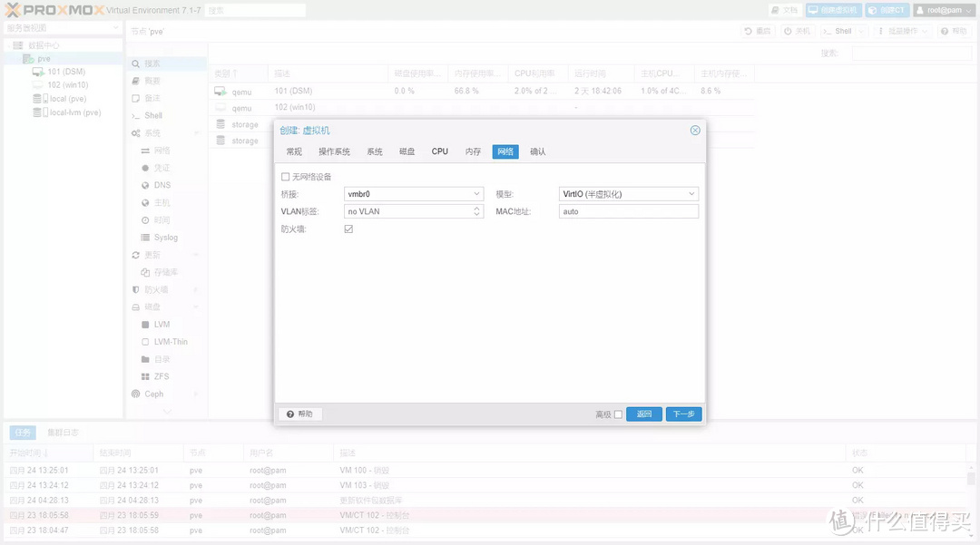The image size is (980, 545).
Task: Collapse the 磁盘 menu section arrow
Action: pyautogui.click(x=196, y=307)
